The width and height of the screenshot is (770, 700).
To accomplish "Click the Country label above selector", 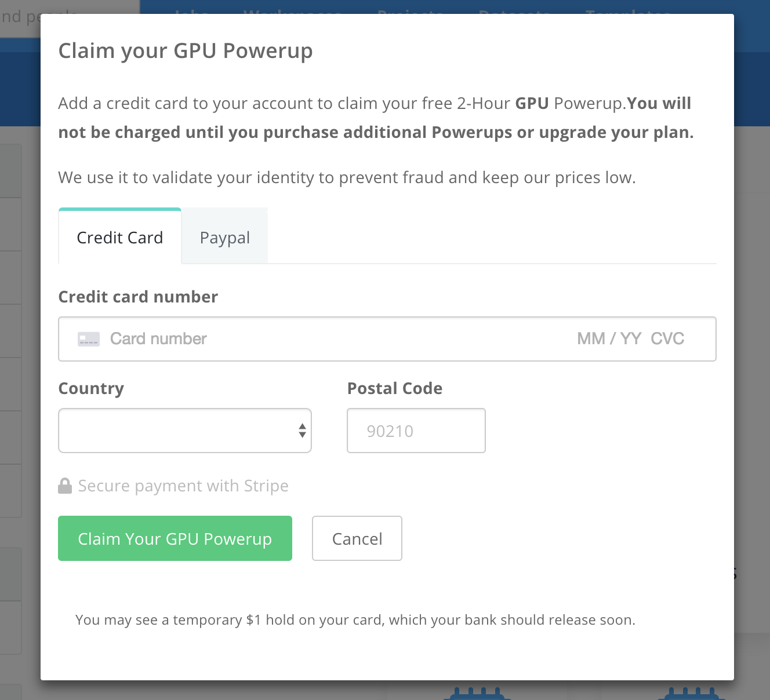I will tap(91, 388).
